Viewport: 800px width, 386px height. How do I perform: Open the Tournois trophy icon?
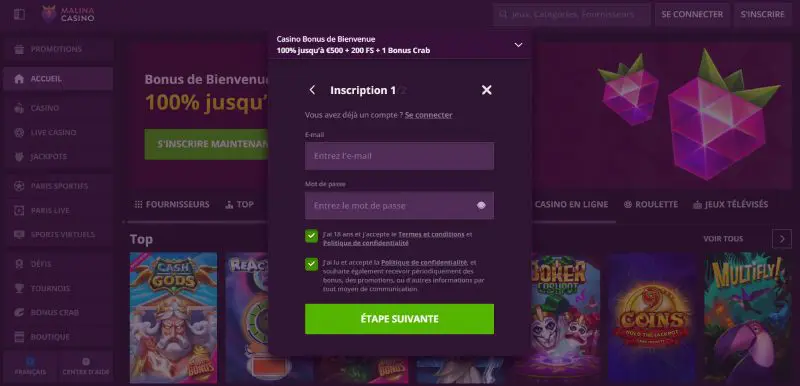(19, 289)
